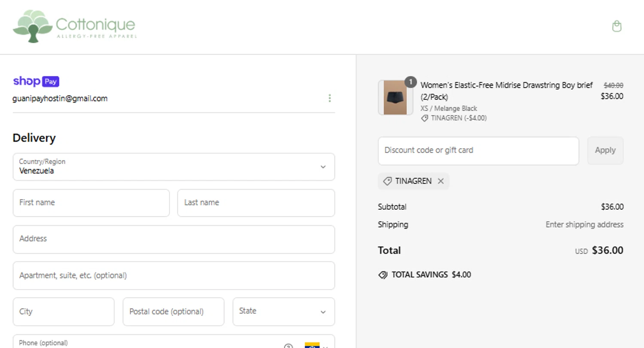Focus the Address input field
The height and width of the screenshot is (348, 644).
pos(174,239)
